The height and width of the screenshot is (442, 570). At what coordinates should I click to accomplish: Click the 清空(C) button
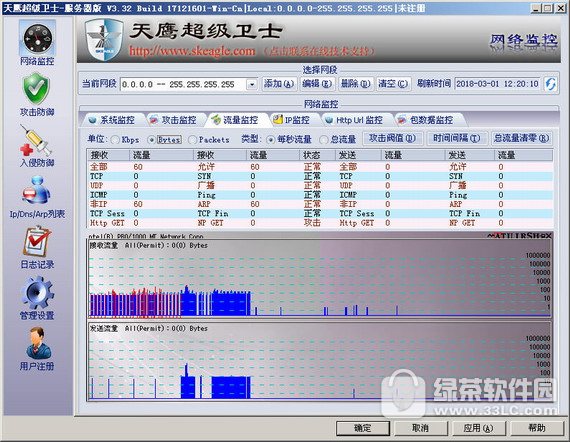coord(393,84)
